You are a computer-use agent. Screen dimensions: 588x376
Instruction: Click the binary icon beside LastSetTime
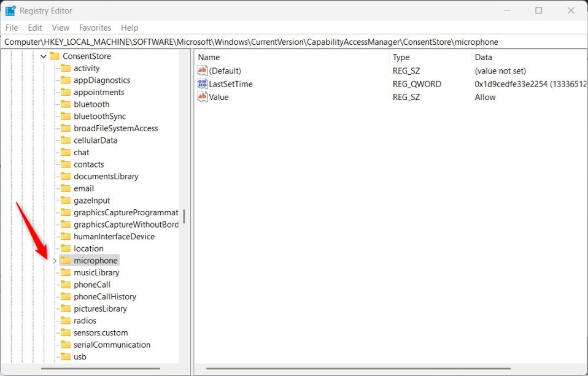click(202, 83)
